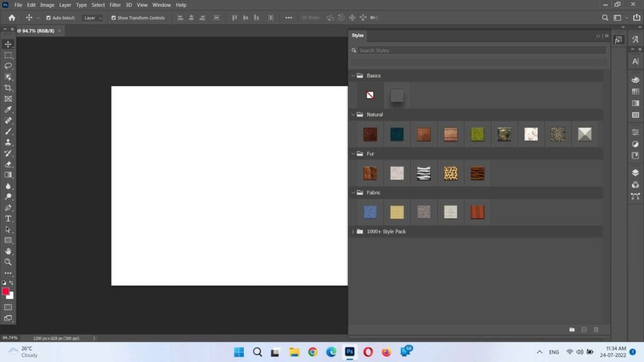Open the Image menu

[x=47, y=5]
